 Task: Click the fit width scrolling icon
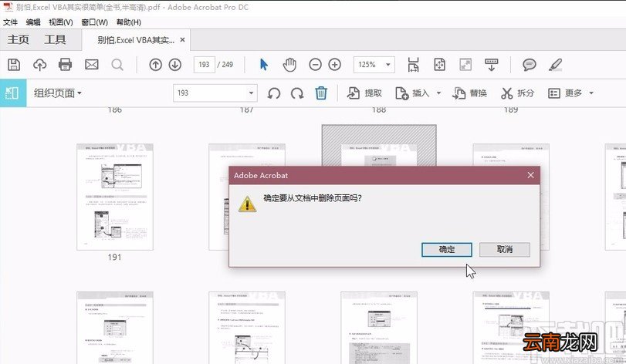point(413,65)
